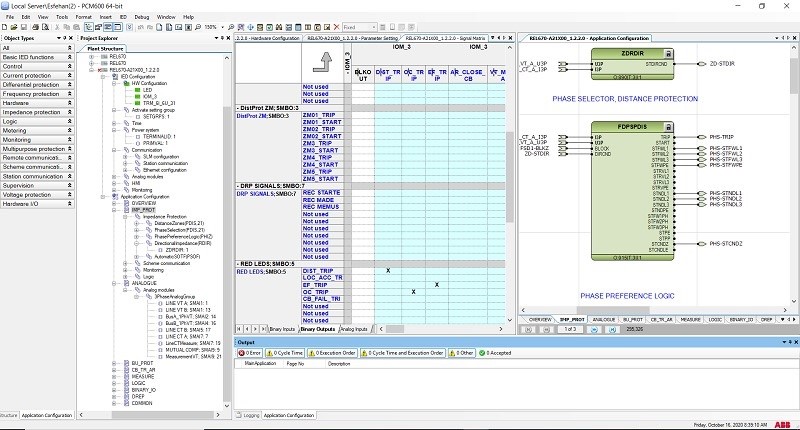Toggle the 0 Error filter in Output
This screenshot has width=800, height=430.
pos(249,353)
